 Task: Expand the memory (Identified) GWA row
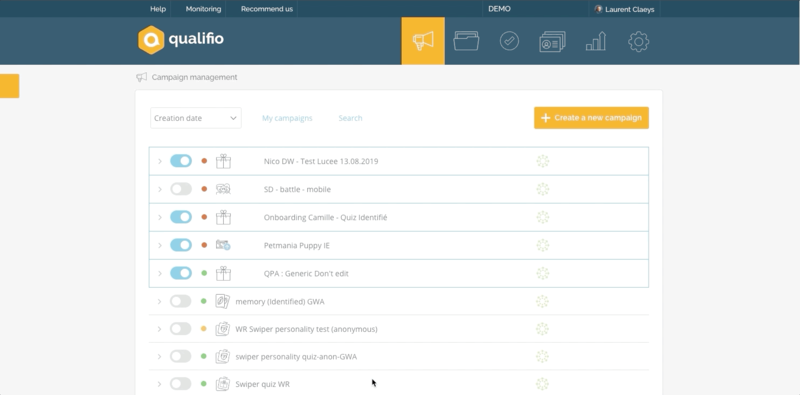click(159, 301)
